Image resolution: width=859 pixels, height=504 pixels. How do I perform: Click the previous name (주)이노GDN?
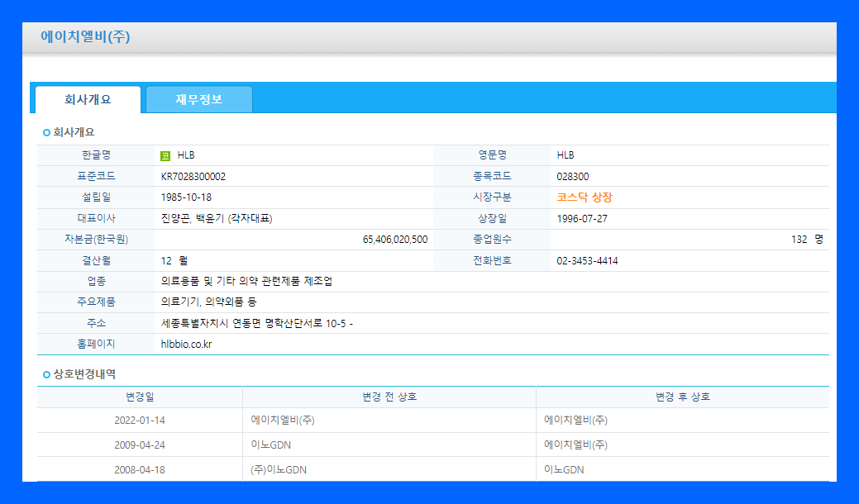[279, 470]
